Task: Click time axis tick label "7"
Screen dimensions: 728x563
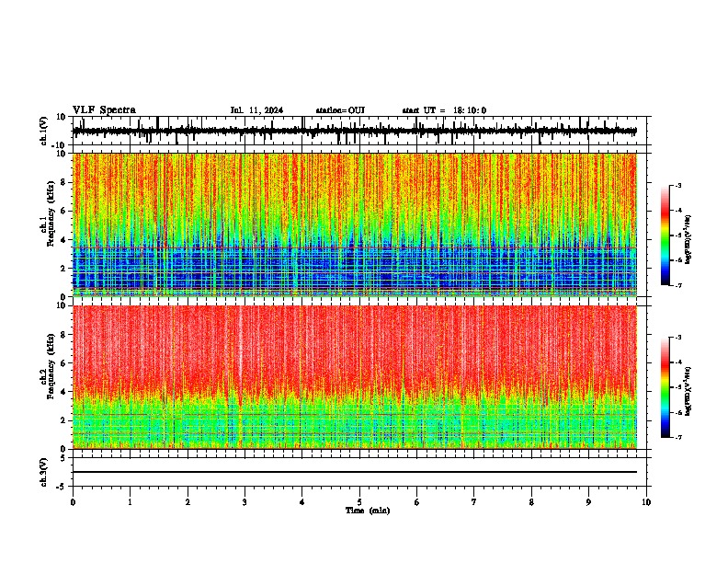Action: point(474,502)
